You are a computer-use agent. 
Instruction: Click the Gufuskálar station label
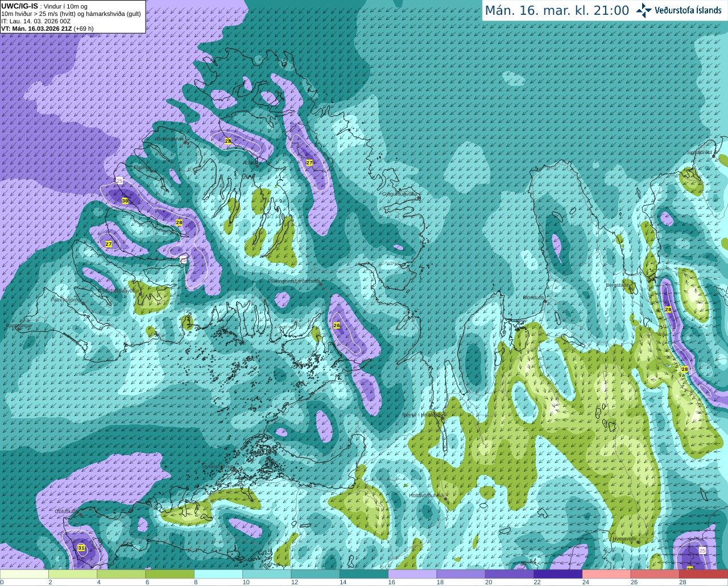click(x=67, y=511)
